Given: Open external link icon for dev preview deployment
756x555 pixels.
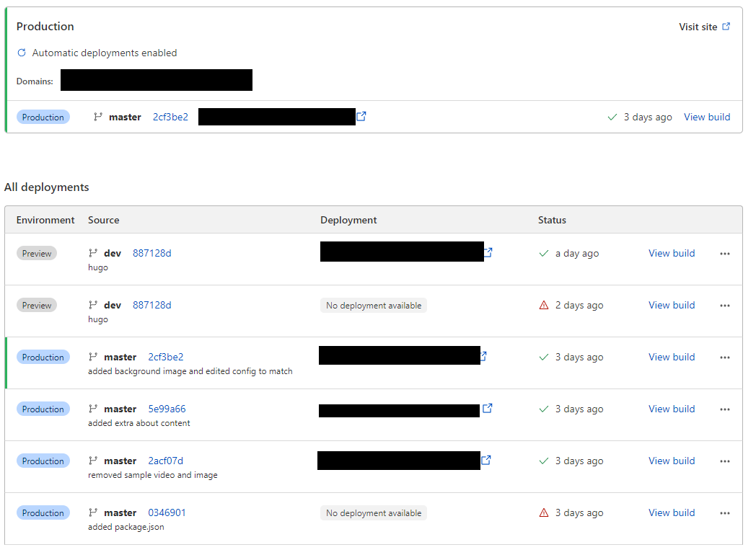Looking at the screenshot, I should [488, 253].
